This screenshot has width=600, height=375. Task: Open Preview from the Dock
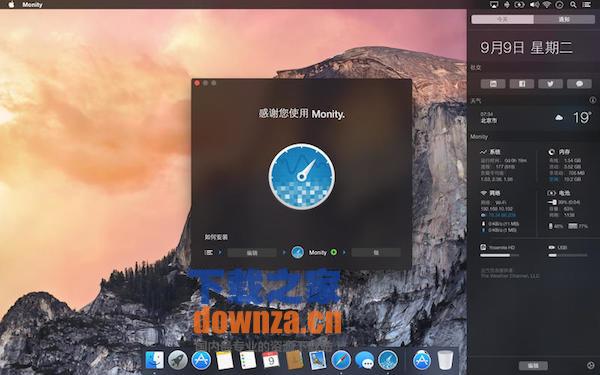pos(318,360)
